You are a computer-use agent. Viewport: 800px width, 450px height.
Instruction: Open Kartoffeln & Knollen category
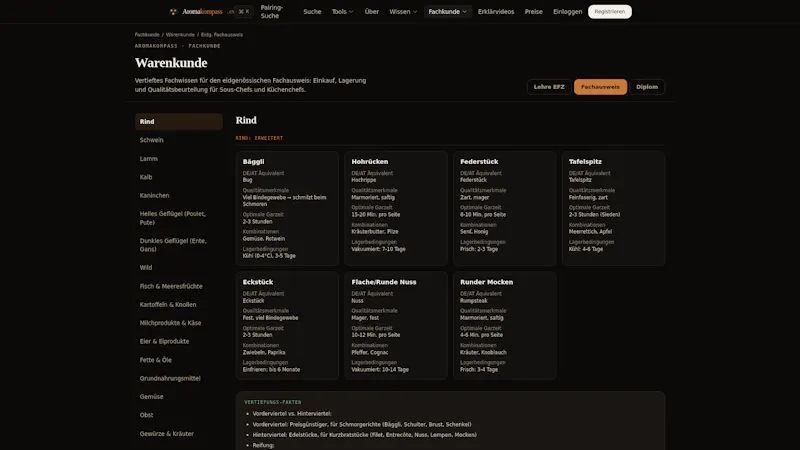point(179,305)
